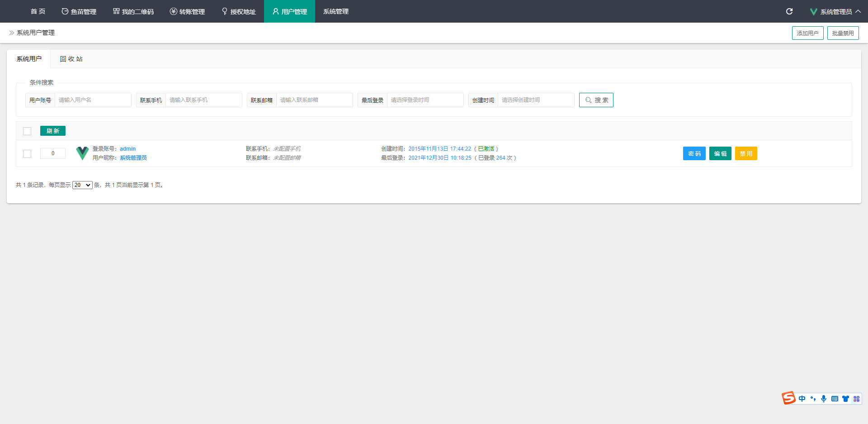Open the IME soft keyboard icon
The image size is (868, 424).
835,399
